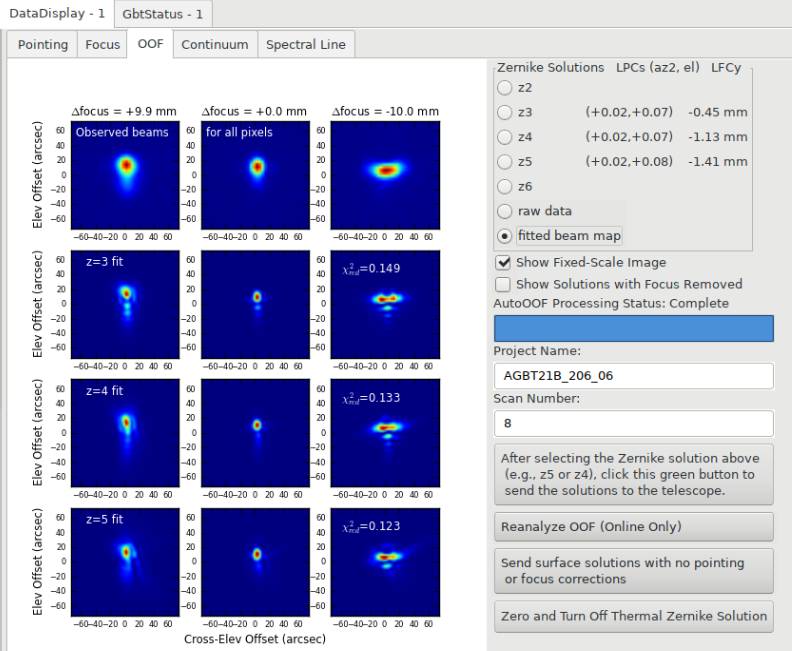
Task: Switch to the Spectral Line tab
Action: (306, 44)
